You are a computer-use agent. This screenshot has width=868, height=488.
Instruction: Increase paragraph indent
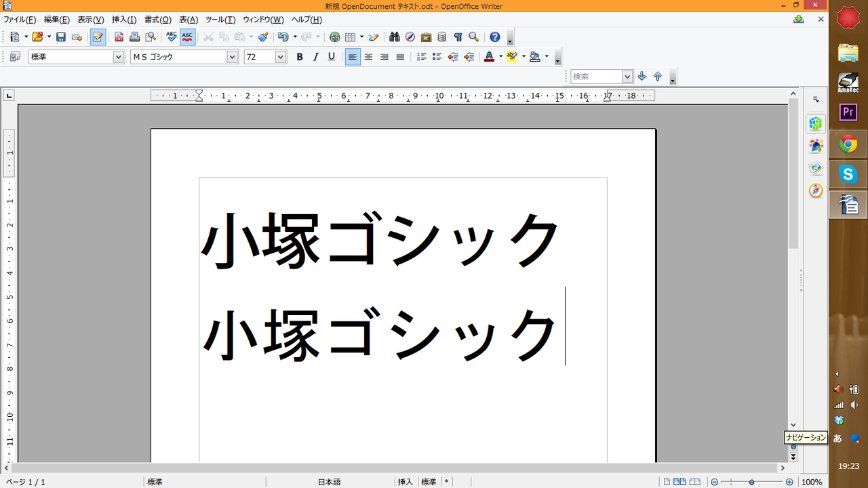point(469,57)
